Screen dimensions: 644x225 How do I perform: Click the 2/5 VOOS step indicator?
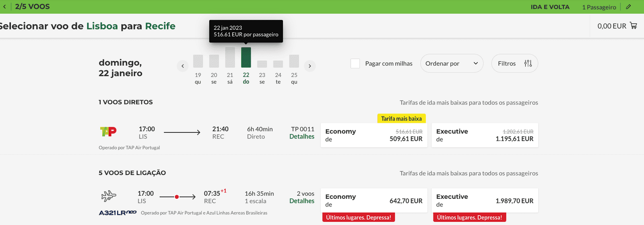point(33,6)
